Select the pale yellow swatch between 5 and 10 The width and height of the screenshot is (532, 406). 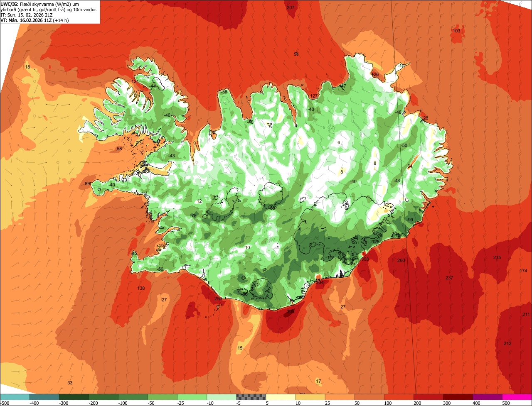point(281,397)
